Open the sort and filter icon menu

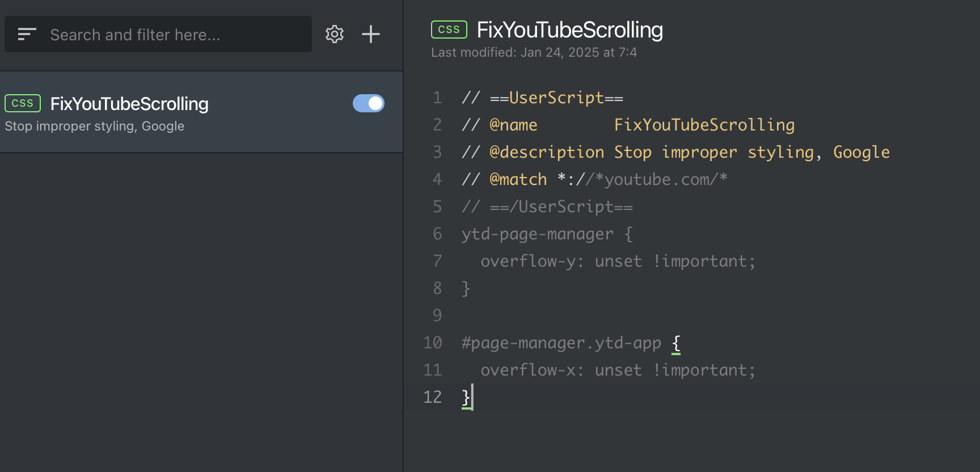[x=27, y=35]
